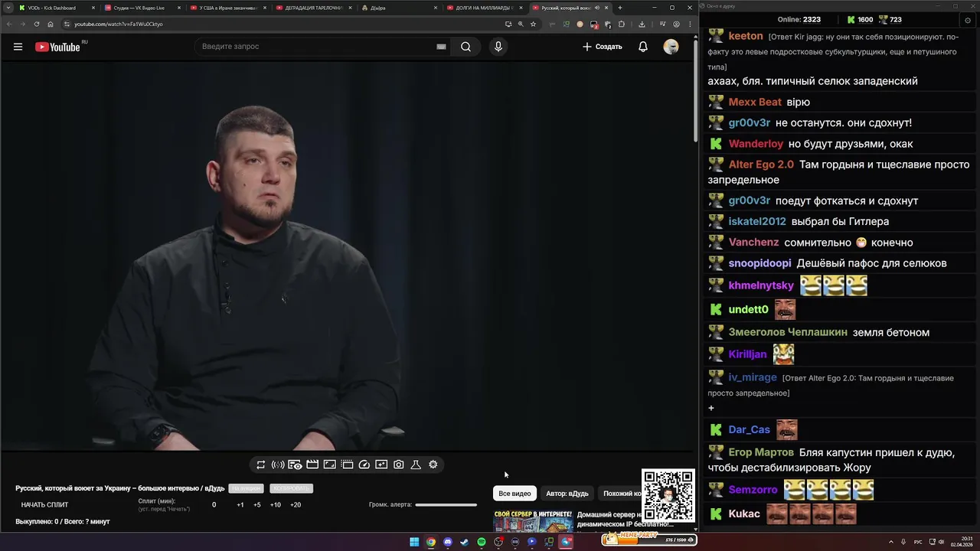
Task: Click username snoopidoopi in chat
Action: 759,263
